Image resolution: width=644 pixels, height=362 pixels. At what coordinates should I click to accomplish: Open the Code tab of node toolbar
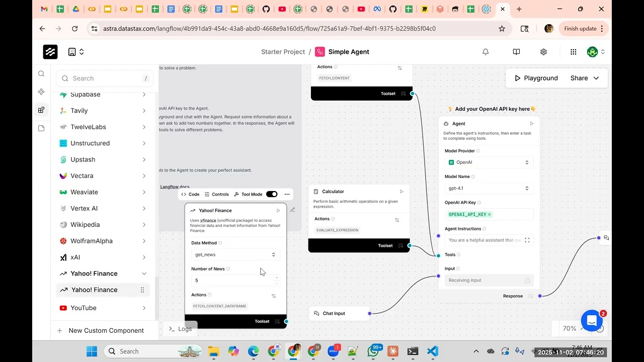tap(191, 194)
